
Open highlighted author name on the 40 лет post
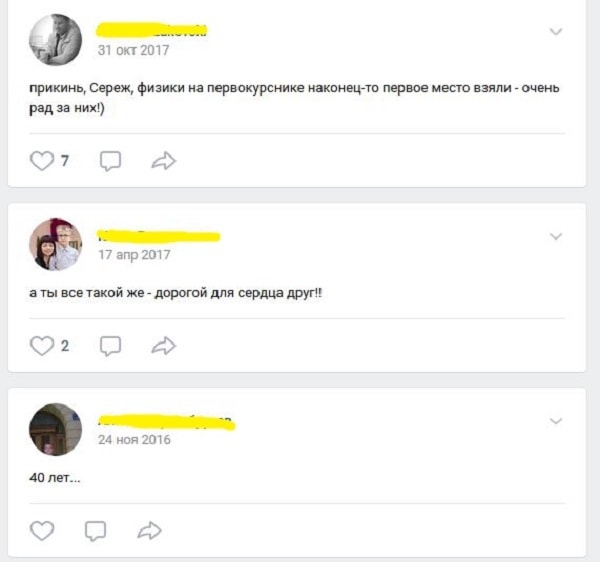point(166,422)
